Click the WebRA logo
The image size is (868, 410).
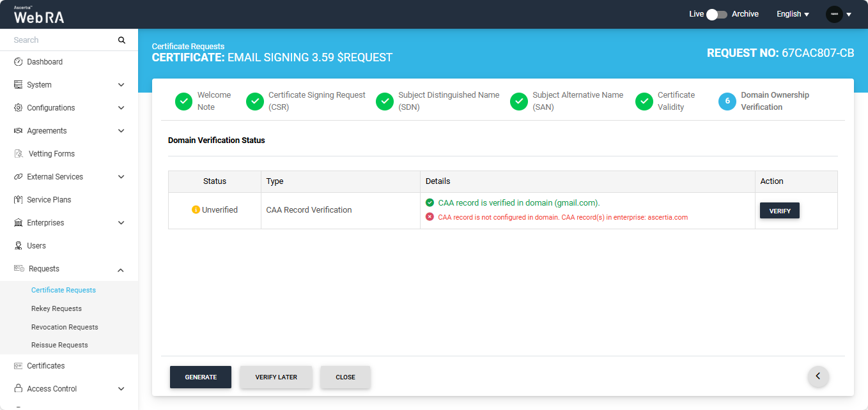click(39, 15)
